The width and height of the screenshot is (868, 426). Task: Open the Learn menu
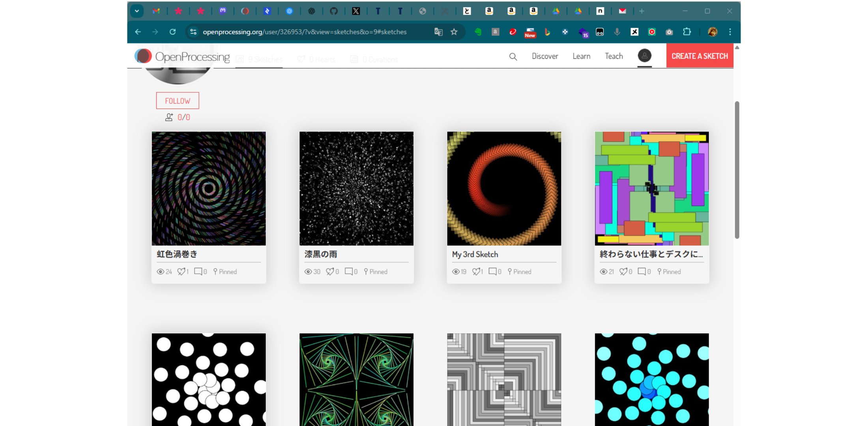pyautogui.click(x=581, y=56)
